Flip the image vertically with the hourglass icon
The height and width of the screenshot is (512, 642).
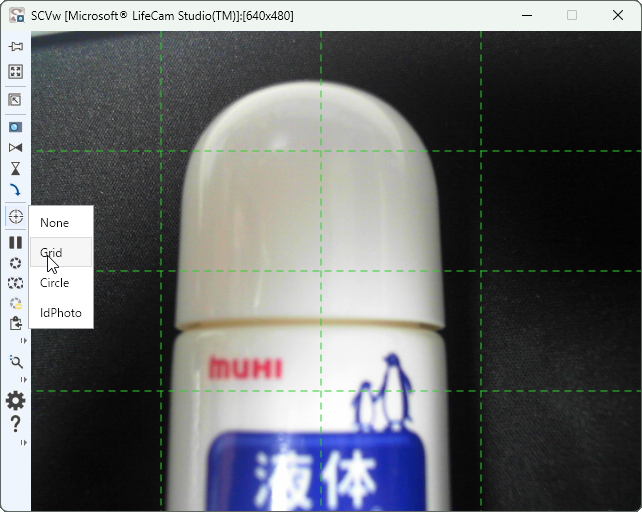tap(16, 168)
